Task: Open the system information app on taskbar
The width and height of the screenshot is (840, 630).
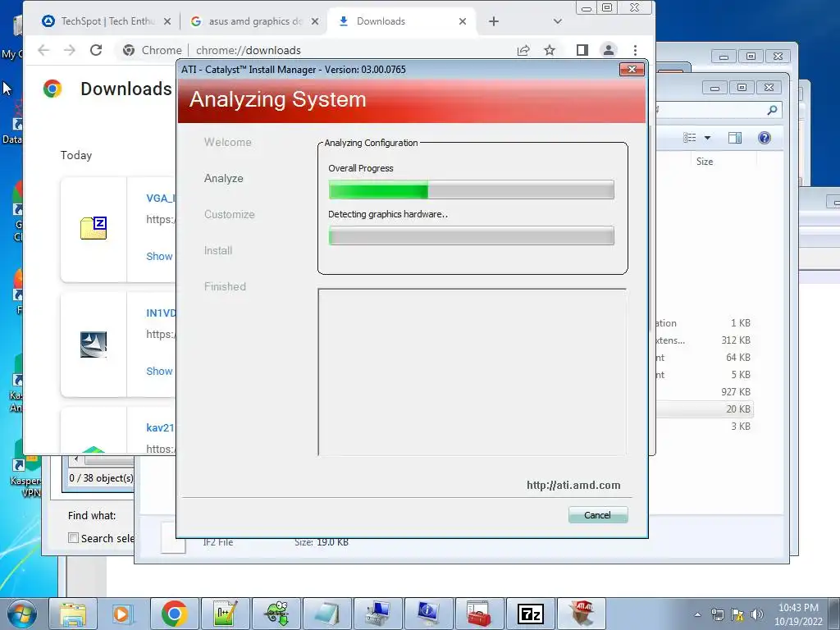Action: tap(428, 614)
